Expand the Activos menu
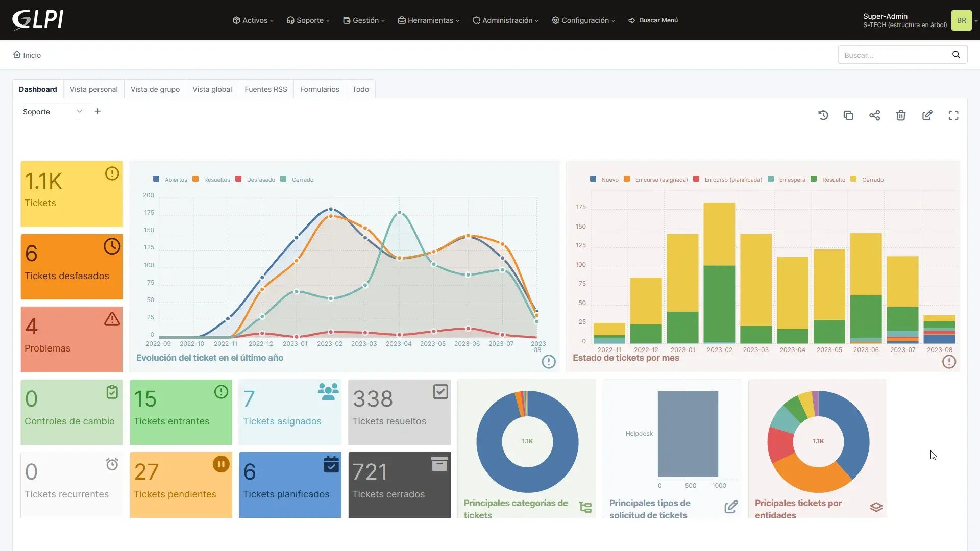The height and width of the screenshot is (551, 980). (253, 20)
